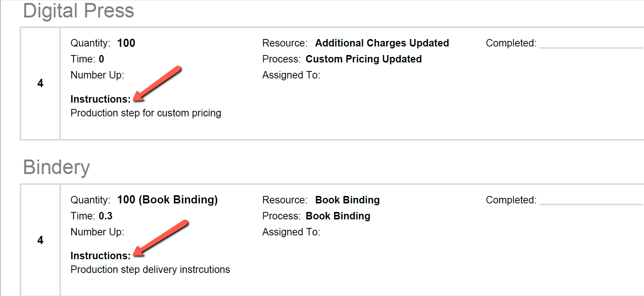Click the Custom Pricing Updated process value
Screen dimensions: 644x296
tap(364, 59)
